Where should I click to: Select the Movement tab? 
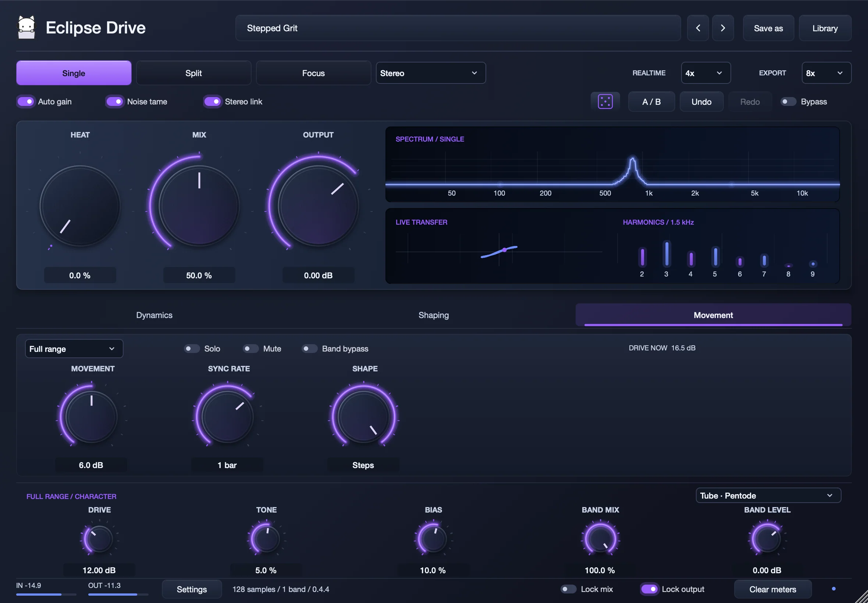(713, 315)
